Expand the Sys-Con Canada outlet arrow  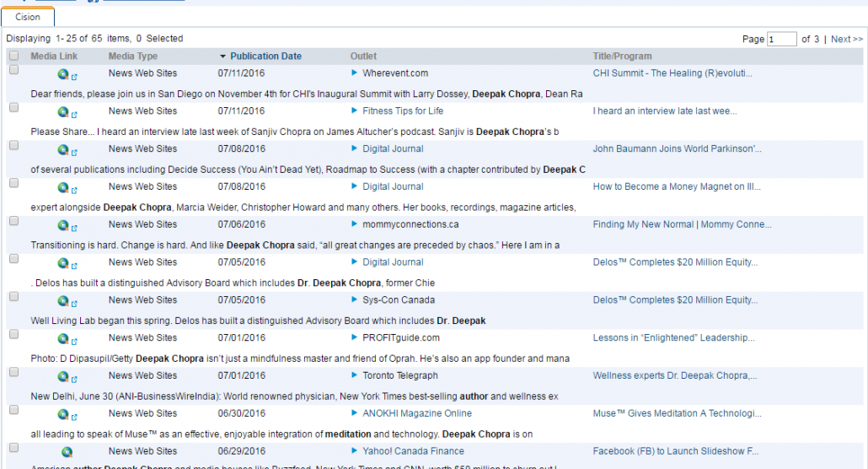(x=354, y=299)
